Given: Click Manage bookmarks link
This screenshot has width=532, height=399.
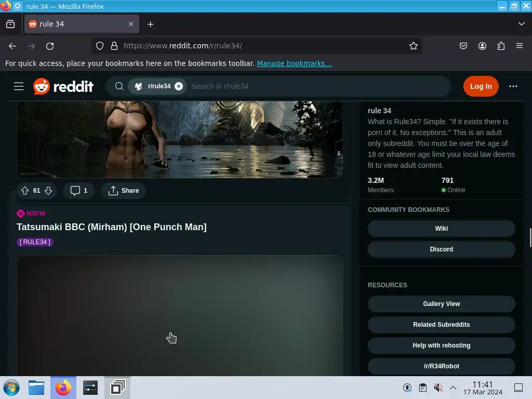Looking at the screenshot, I should tap(294, 63).
